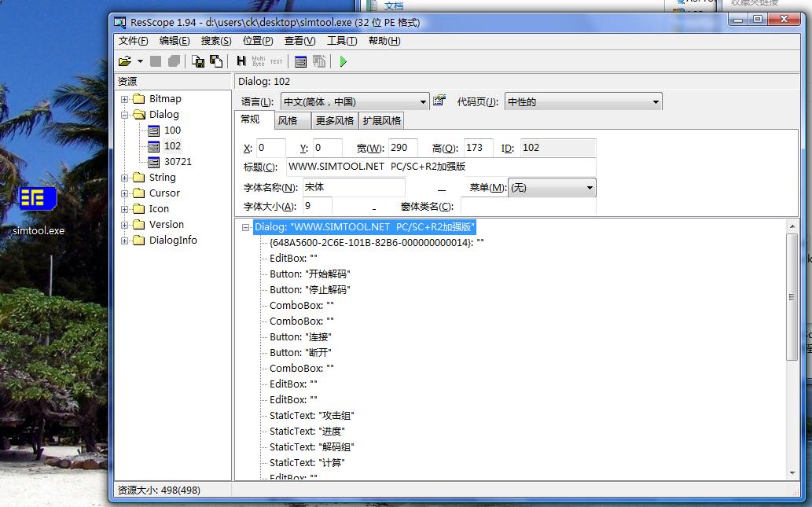The height and width of the screenshot is (507, 812).
Task: Select dialog resource 102 in tree
Action: click(172, 146)
